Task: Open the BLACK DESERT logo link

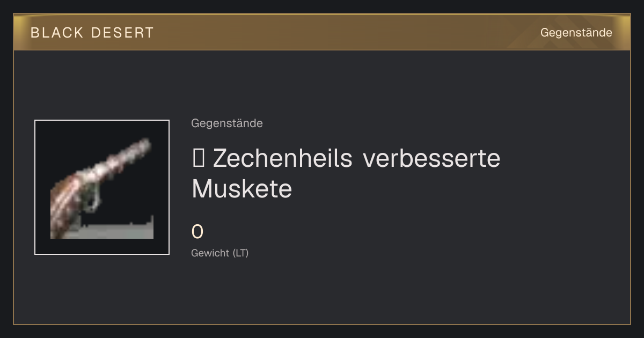Action: (x=92, y=33)
